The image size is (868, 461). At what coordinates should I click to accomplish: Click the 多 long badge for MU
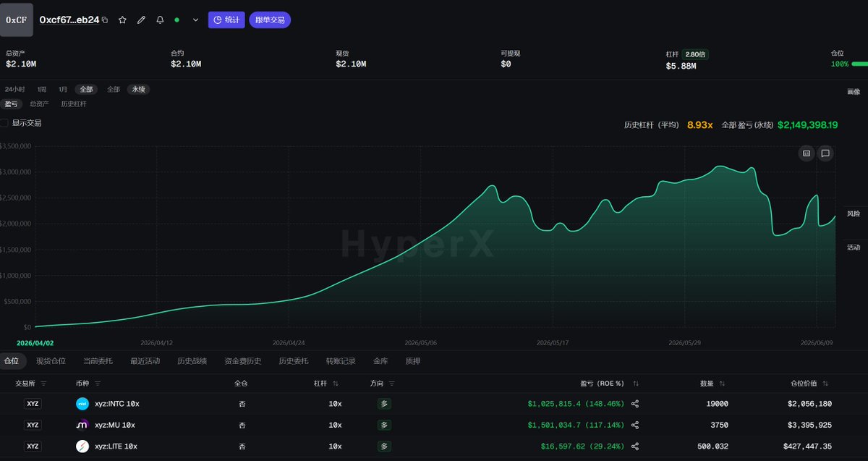tap(385, 425)
